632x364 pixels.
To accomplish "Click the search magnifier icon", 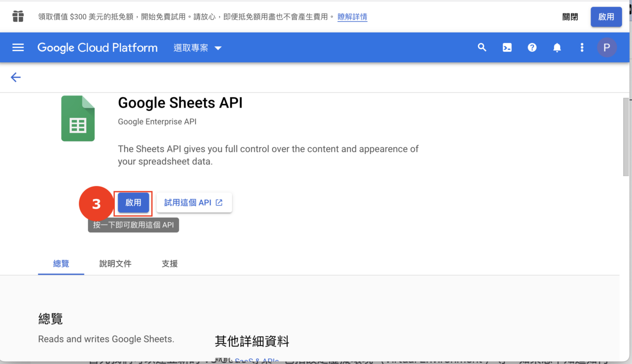I will pos(482,47).
